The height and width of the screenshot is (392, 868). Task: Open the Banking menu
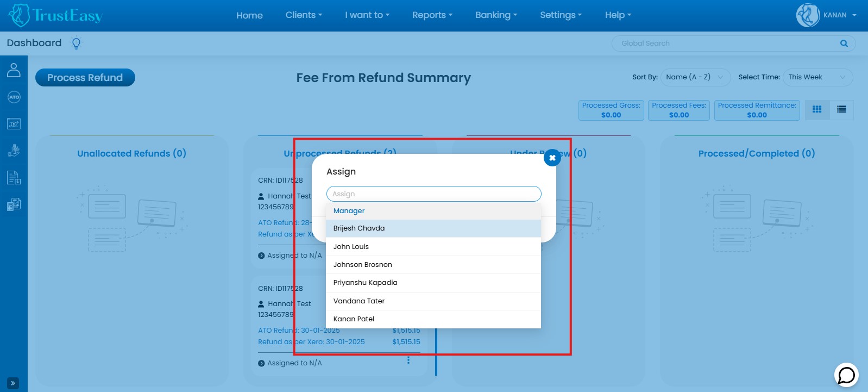(x=496, y=15)
